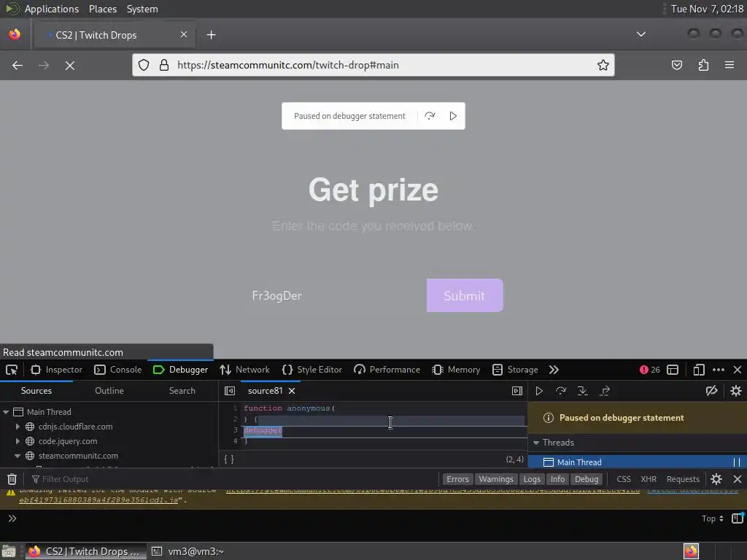The height and width of the screenshot is (560, 747).
Task: Open the Storage panel
Action: (515, 370)
